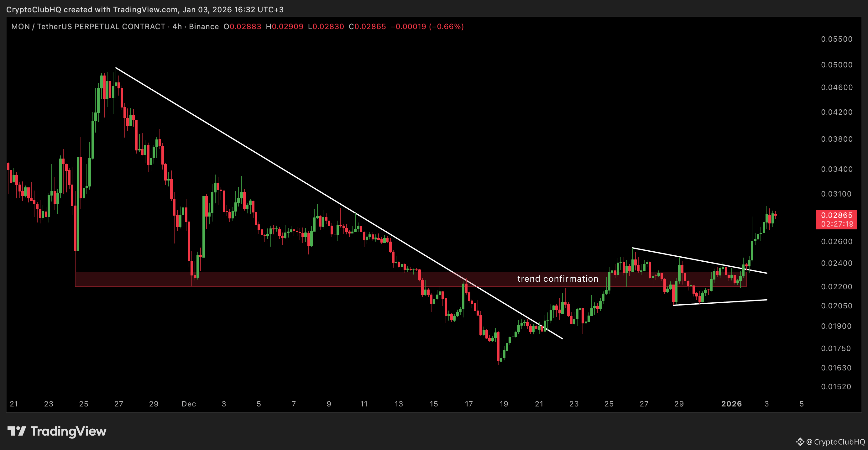The width and height of the screenshot is (868, 450).
Task: Click the 2026 label on the time axis
Action: [x=731, y=404]
